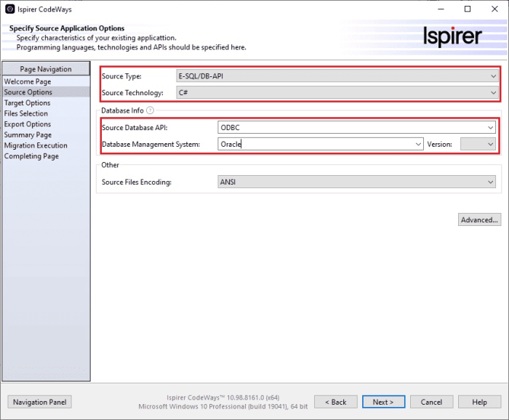The width and height of the screenshot is (509, 420).
Task: Click the < Back button
Action: 335,402
